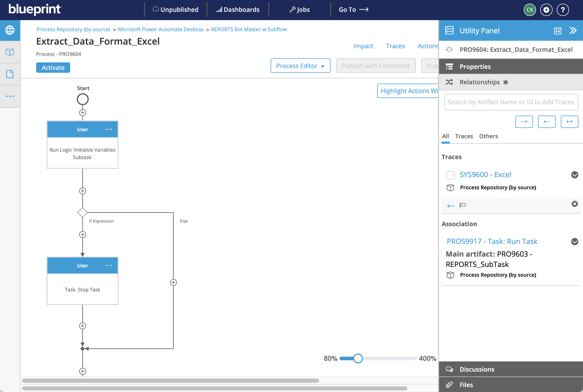Open settings gear icon in top bar
The image size is (583, 392).
point(546,10)
